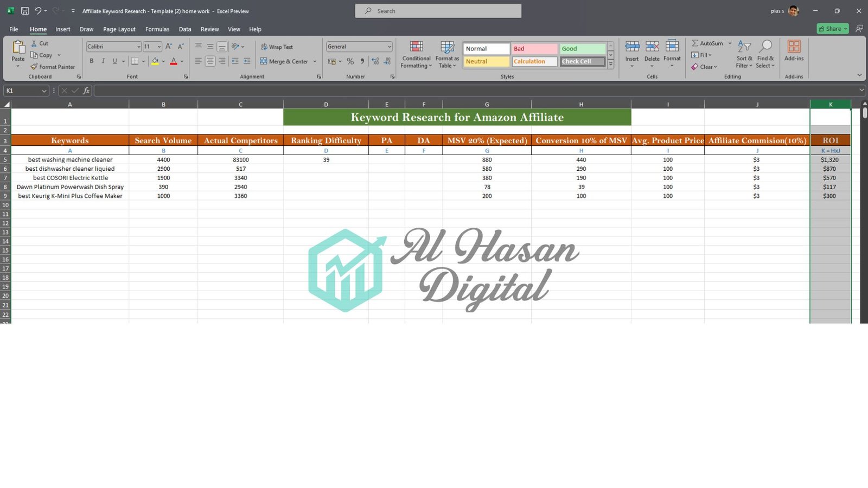Click the Insert cells icon

point(632,47)
